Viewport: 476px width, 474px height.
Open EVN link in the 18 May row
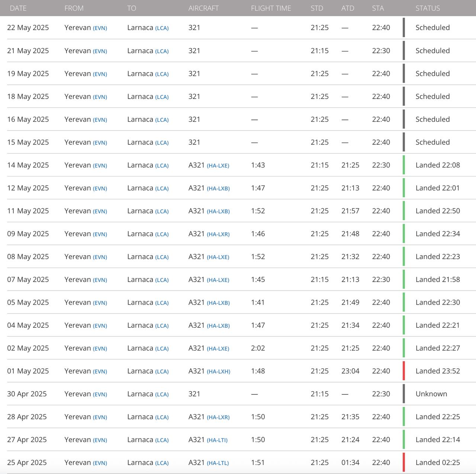tap(100, 97)
